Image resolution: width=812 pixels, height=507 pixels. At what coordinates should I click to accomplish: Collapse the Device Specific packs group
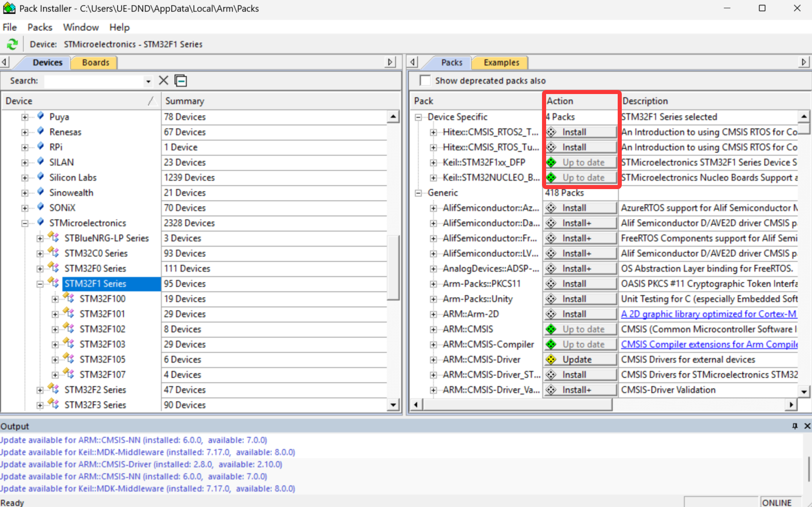pyautogui.click(x=418, y=117)
